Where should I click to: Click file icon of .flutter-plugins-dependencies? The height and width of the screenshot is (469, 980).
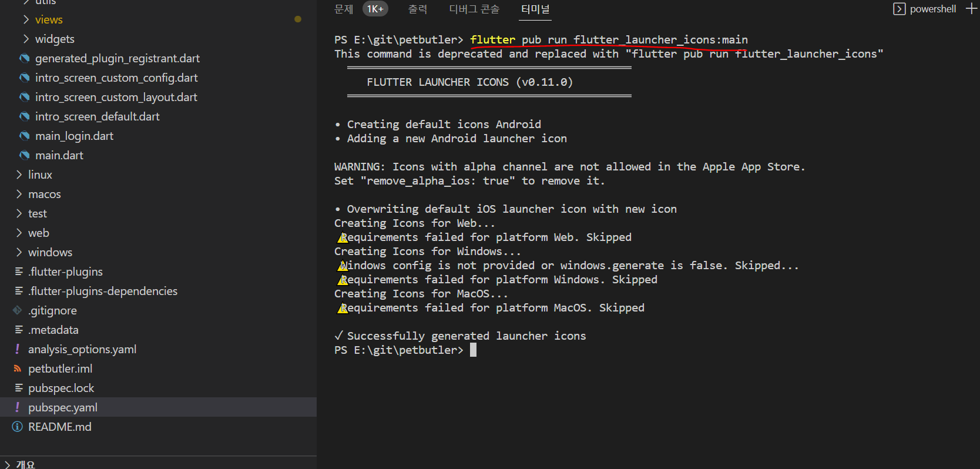19,291
